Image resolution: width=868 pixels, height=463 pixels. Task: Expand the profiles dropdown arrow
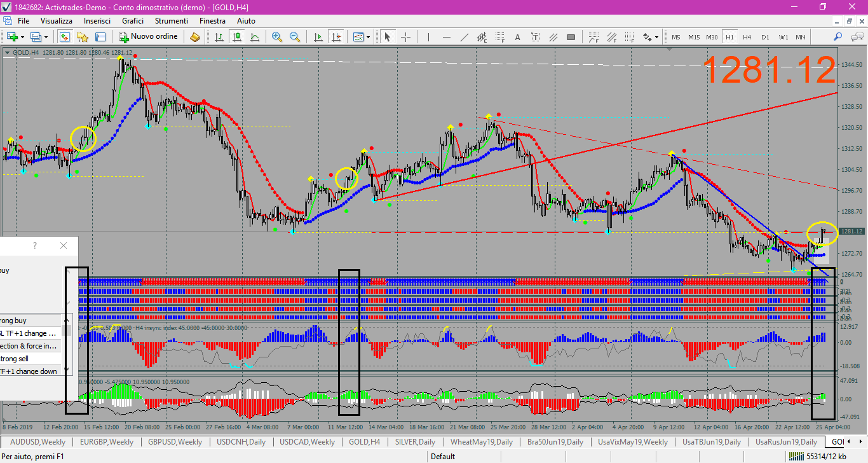coord(46,37)
